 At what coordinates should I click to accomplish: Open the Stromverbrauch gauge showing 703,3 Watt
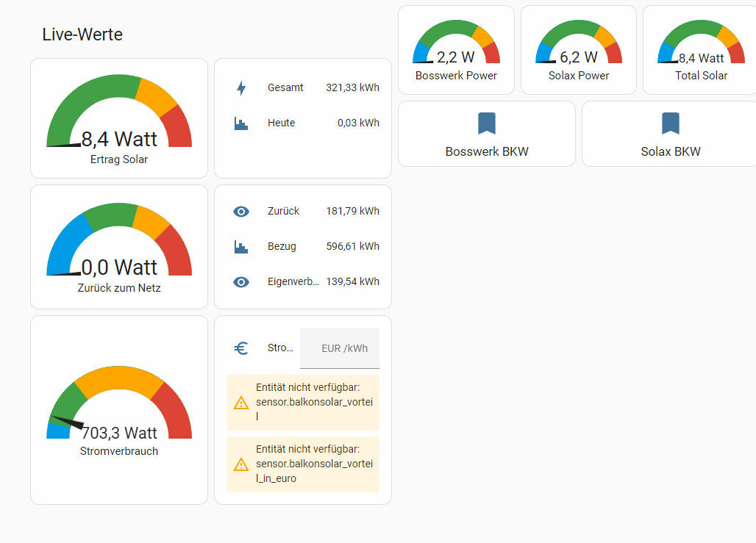[x=119, y=410]
